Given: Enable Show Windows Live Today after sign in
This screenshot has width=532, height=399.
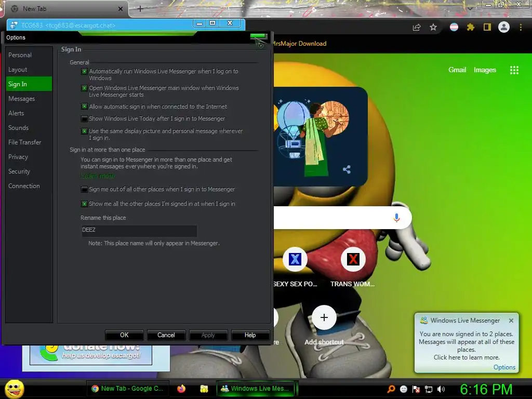Looking at the screenshot, I should tap(85, 119).
